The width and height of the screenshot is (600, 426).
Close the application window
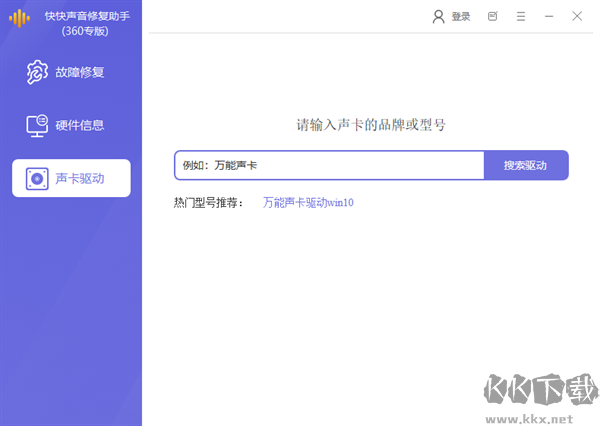pyautogui.click(x=577, y=16)
